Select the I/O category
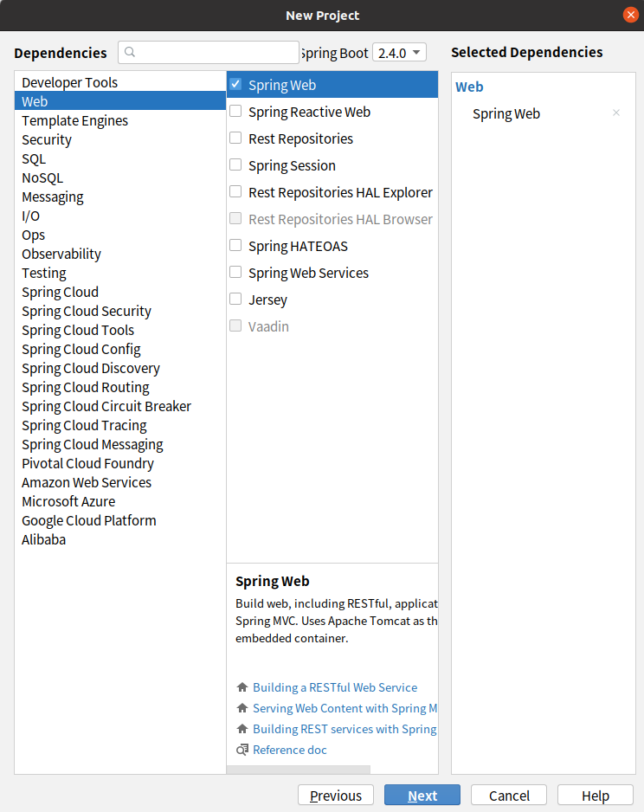This screenshot has height=812, width=644. [x=120, y=216]
